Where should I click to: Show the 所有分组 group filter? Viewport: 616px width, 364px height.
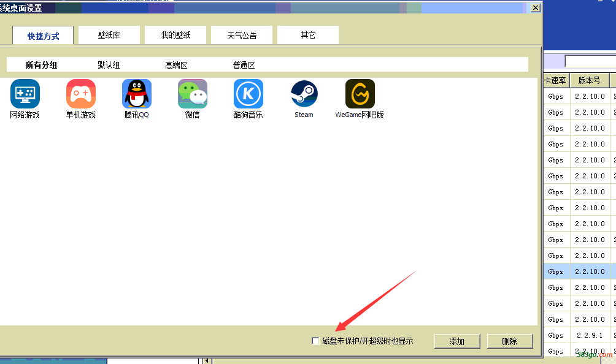tap(41, 65)
